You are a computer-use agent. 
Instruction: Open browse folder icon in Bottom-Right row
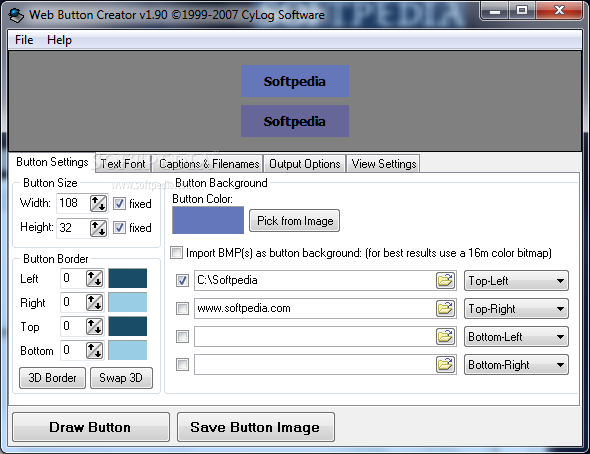point(445,364)
